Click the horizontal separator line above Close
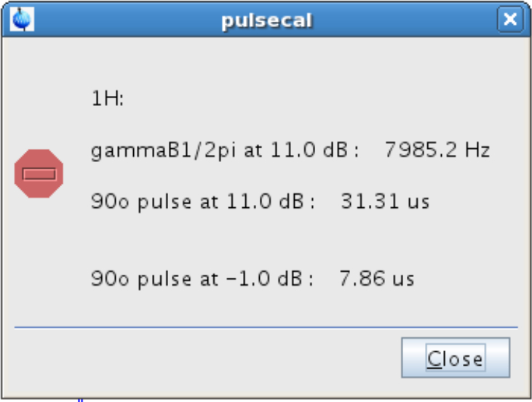Image resolution: width=532 pixels, height=402 pixels. coord(266,327)
